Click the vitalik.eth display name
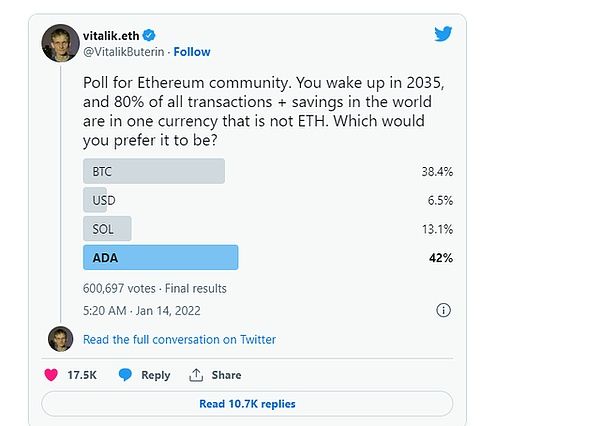Viewport: 600px width, 426px height. pyautogui.click(x=119, y=33)
